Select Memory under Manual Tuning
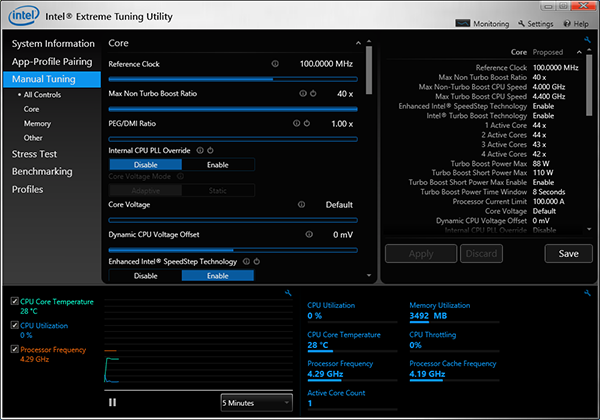 [38, 123]
